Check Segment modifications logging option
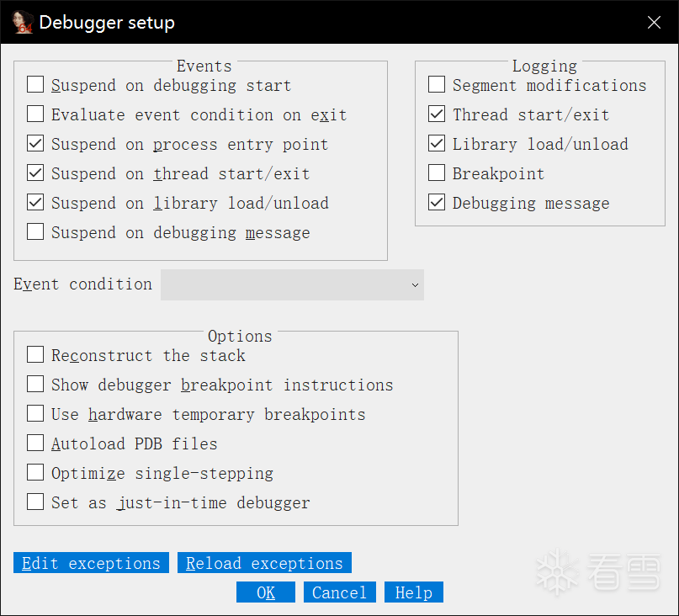679x616 pixels. coord(437,84)
